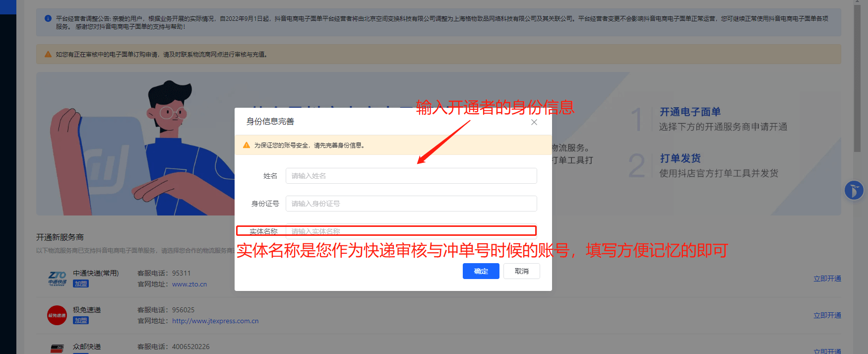
Task: Click 立即开通 for 中通快递
Action: click(x=827, y=279)
